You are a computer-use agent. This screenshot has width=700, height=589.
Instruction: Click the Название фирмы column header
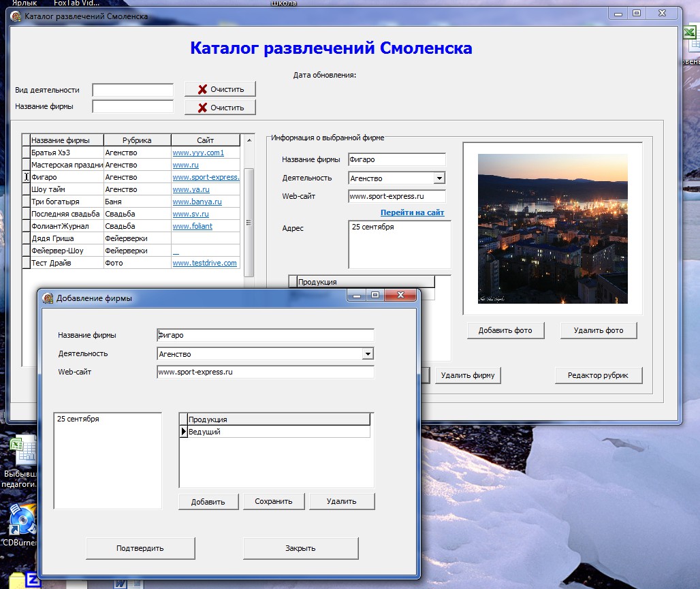[x=67, y=140]
